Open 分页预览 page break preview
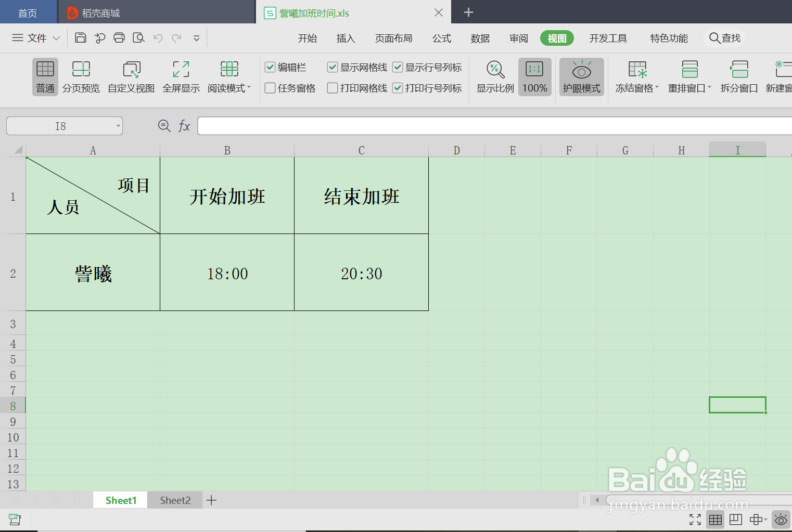This screenshot has width=792, height=532. (81, 77)
